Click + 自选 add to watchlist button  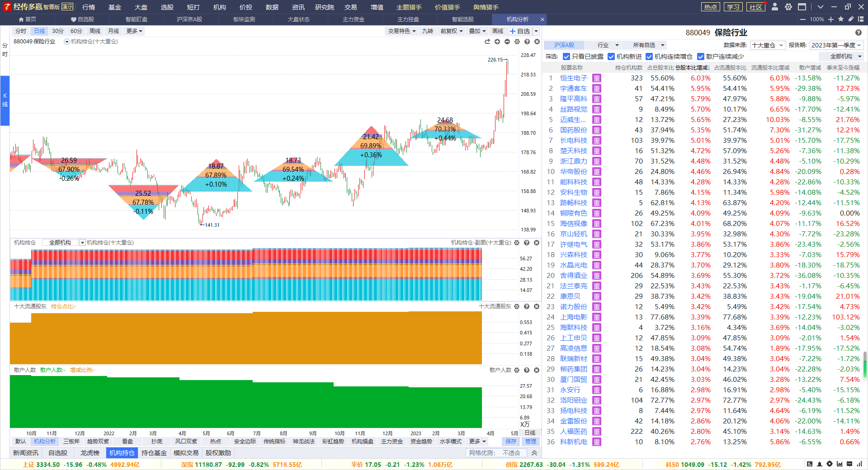pos(520,31)
